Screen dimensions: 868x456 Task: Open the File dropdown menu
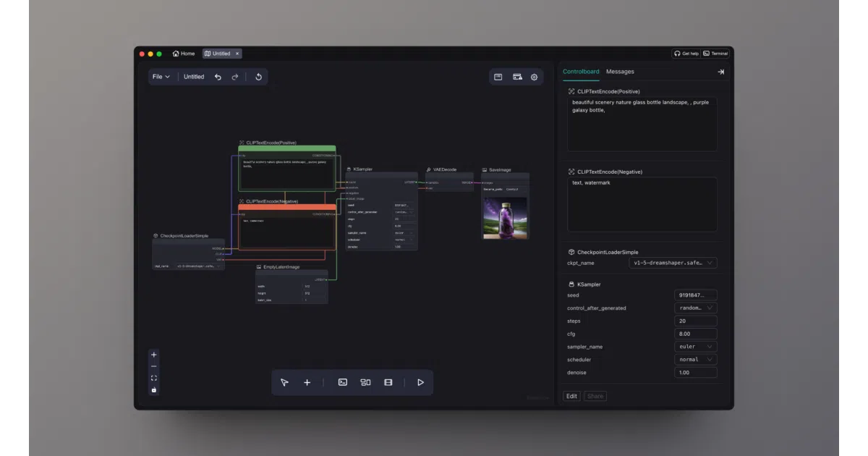coord(161,77)
